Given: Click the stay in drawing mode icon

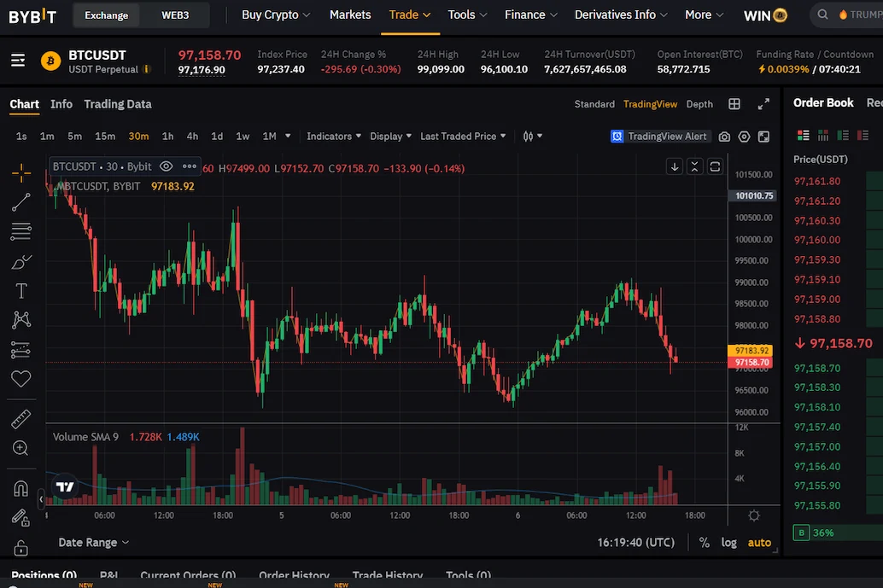Looking at the screenshot, I should coord(20,517).
